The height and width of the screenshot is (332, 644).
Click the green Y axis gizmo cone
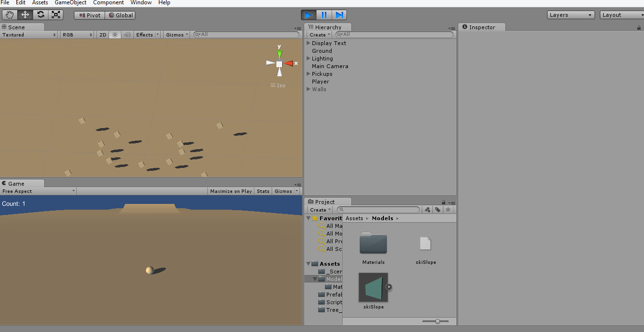[279, 54]
